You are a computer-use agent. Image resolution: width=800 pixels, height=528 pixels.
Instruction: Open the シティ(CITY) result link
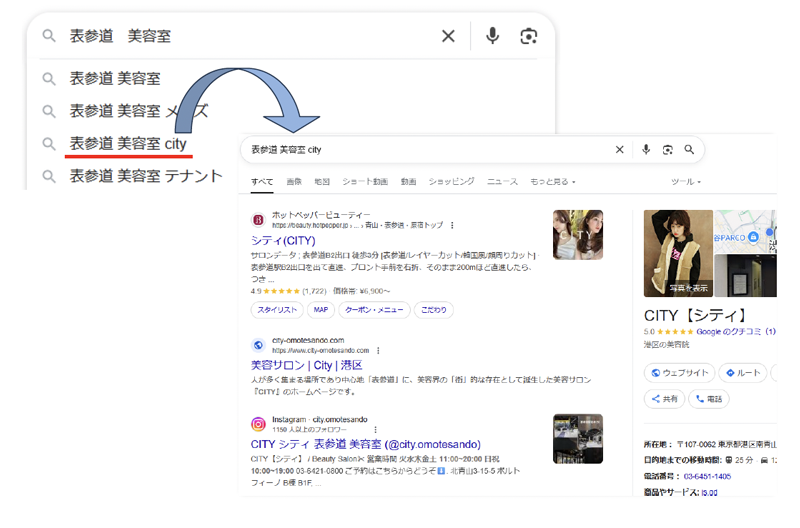point(283,240)
